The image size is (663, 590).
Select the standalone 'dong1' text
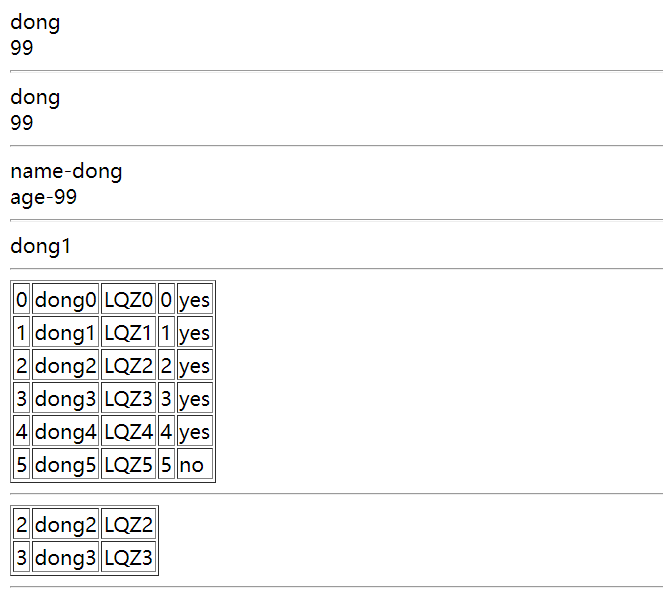coord(41,246)
